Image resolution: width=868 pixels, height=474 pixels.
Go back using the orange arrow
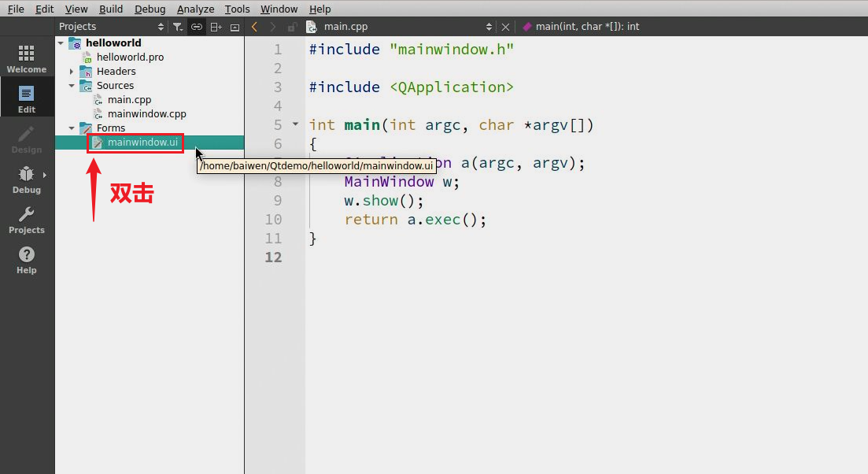[x=254, y=27]
